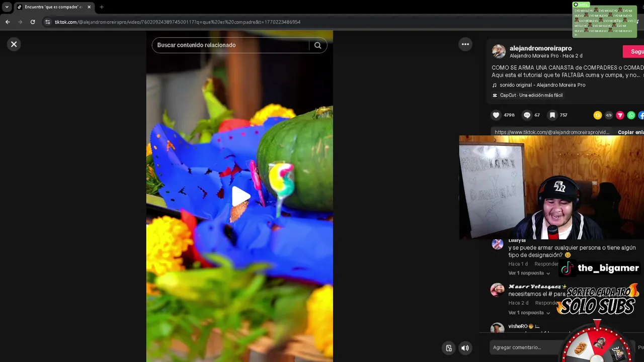Share video to Facebook
This screenshot has width=644, height=362.
click(x=641, y=115)
